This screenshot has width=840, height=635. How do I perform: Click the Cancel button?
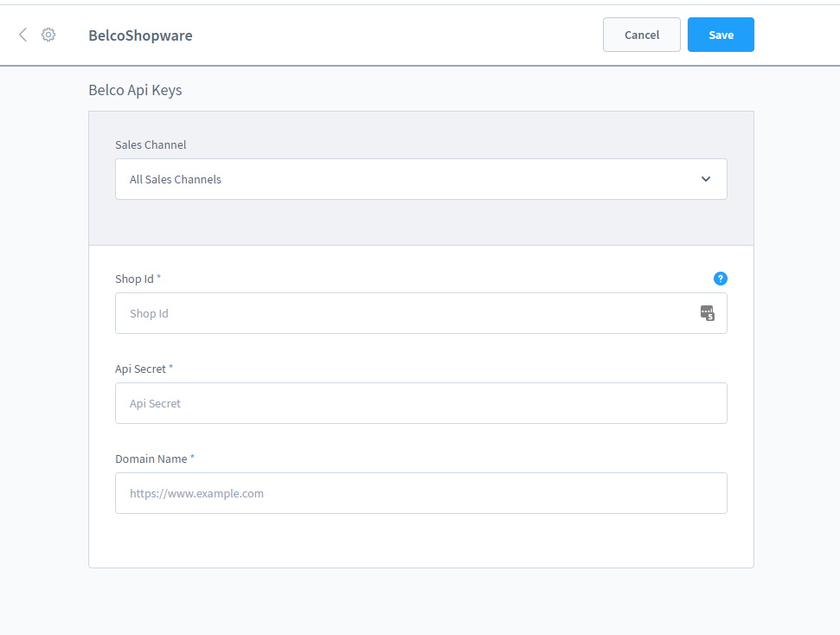tap(641, 35)
